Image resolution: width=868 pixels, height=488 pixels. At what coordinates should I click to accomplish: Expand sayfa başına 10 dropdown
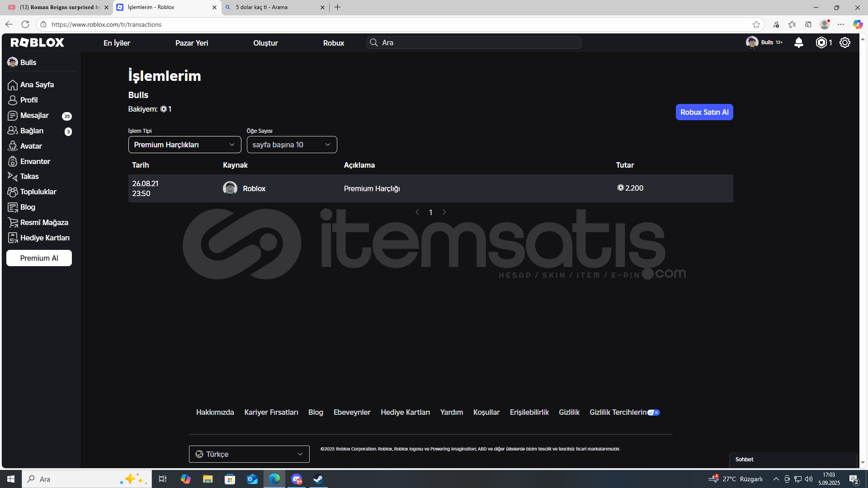pyautogui.click(x=292, y=145)
